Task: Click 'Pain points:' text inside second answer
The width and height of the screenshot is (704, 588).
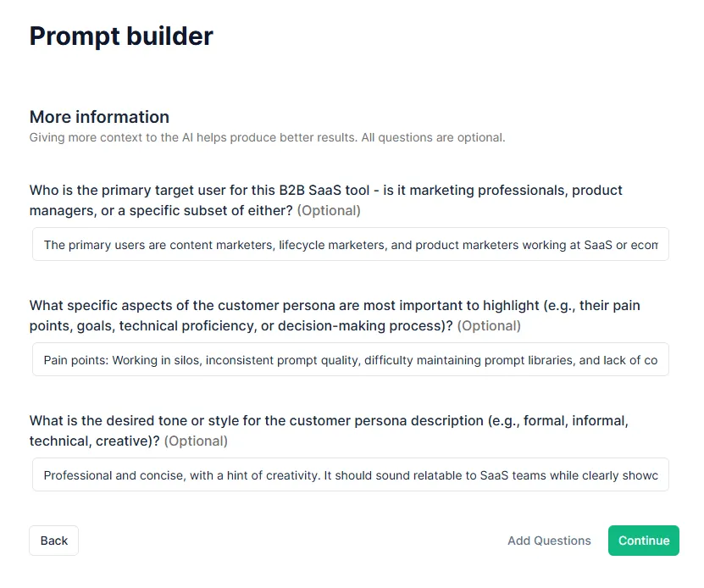Action: pyautogui.click(x=76, y=360)
